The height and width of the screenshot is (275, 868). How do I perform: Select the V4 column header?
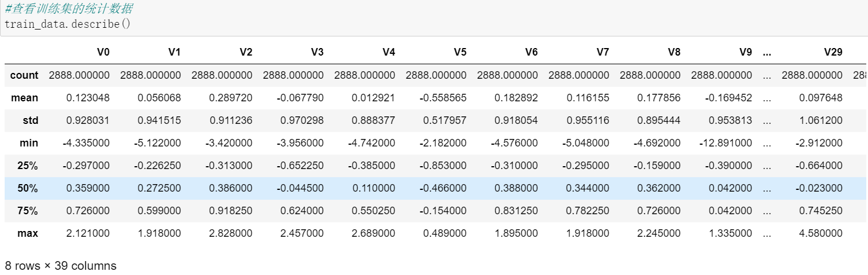click(388, 52)
